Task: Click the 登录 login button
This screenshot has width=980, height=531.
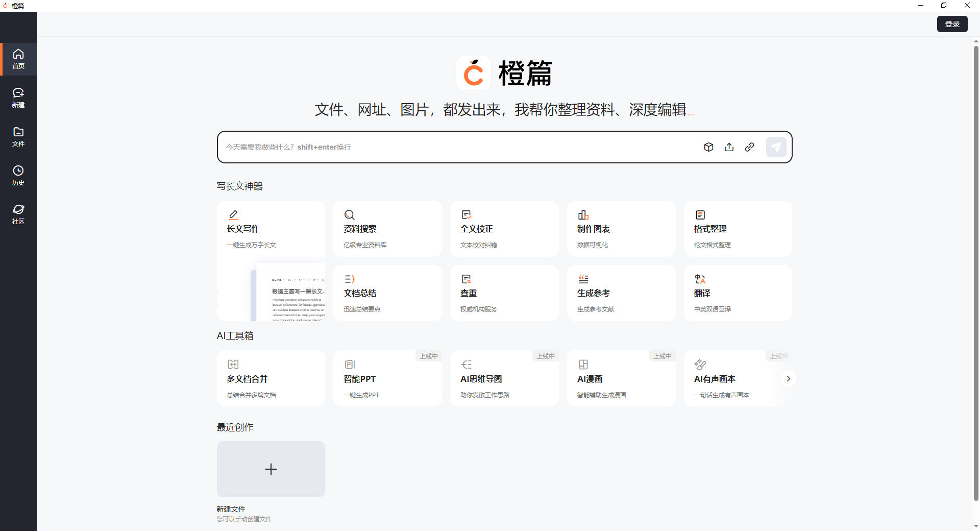Action: click(952, 24)
